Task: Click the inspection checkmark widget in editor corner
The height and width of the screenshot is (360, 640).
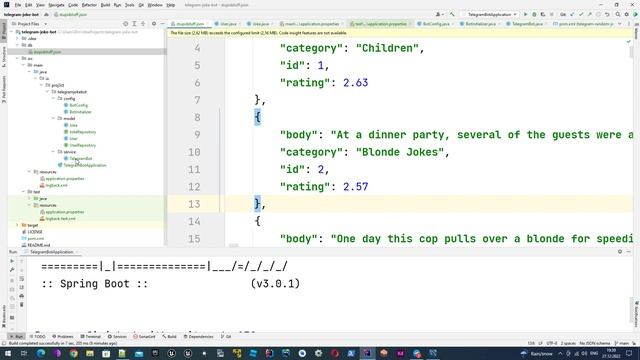Action: click(628, 41)
